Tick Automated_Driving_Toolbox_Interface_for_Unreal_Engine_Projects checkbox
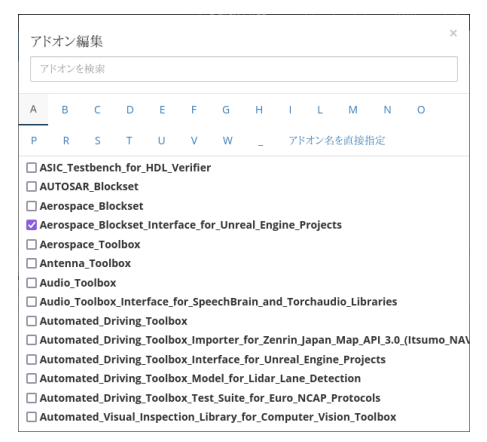487x442 pixels. tap(31, 359)
